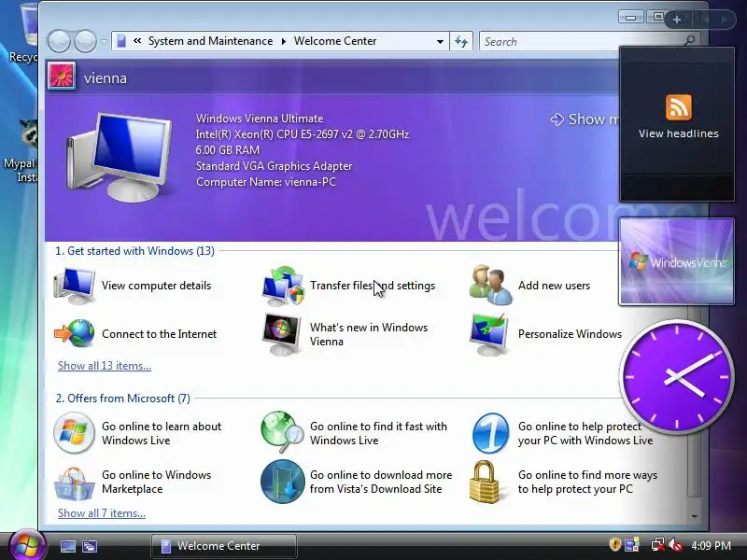Viewport: 747px width, 560px height.
Task: Expand breadcrumb arrow after System and Maintenance
Action: (284, 41)
